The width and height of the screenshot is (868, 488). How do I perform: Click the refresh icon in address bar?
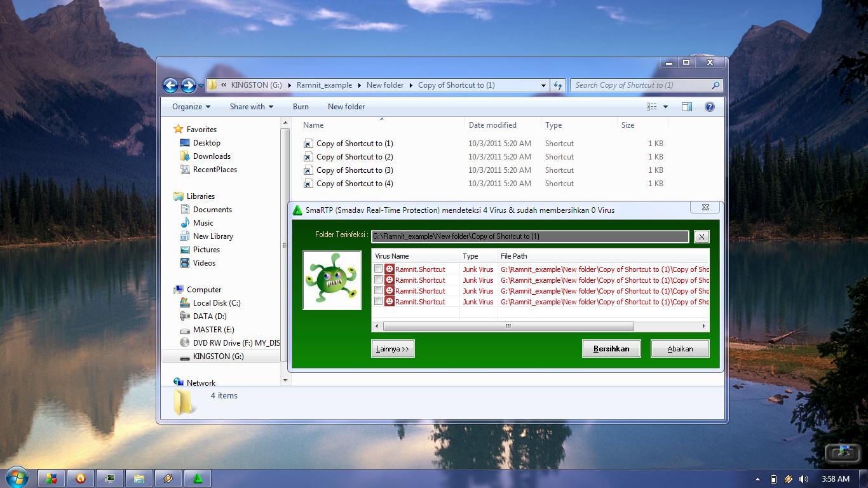click(x=557, y=85)
